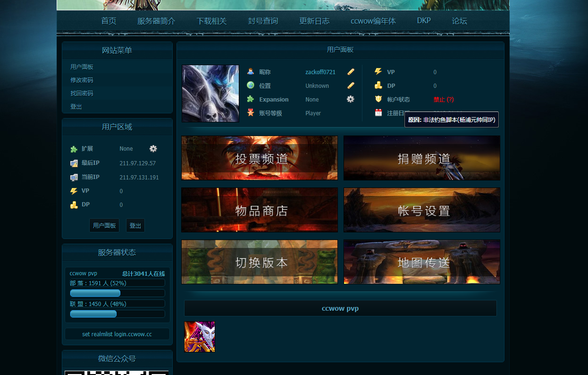
Task: Click the 部落 faction progress bar
Action: pos(95,293)
